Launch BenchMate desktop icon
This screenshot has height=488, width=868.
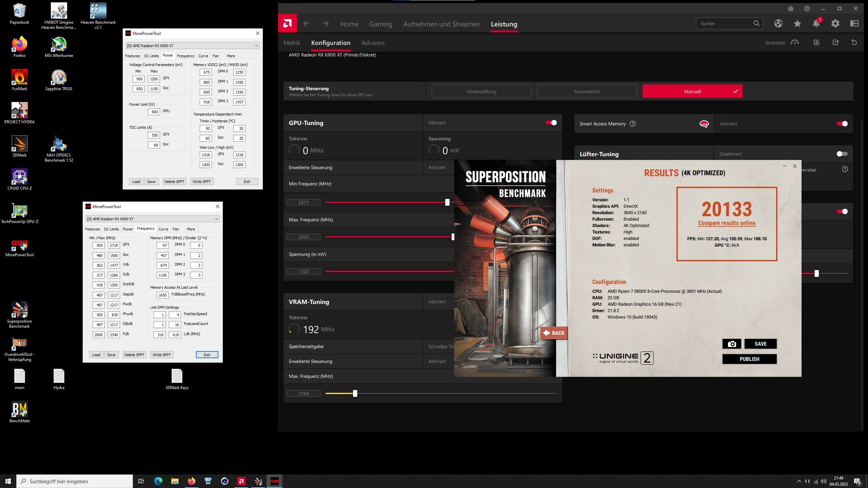pos(19,412)
